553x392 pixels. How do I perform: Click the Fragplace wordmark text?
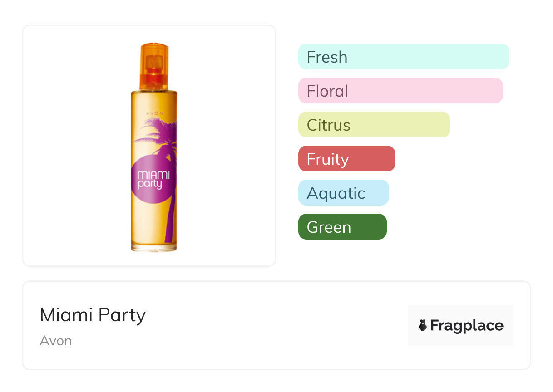(x=467, y=325)
